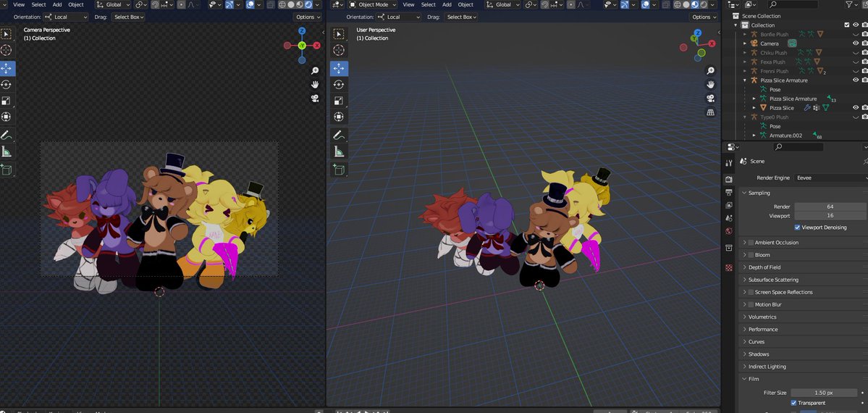Image resolution: width=868 pixels, height=413 pixels.
Task: Select the Add Cube tool in the left viewport
Action: point(7,170)
